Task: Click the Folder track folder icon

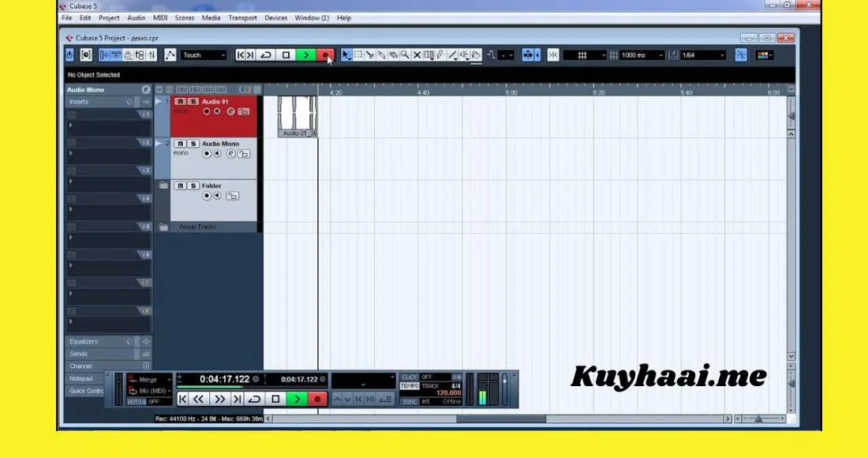Action: (163, 186)
